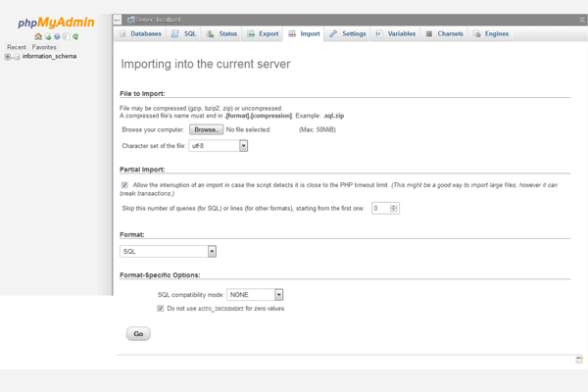Toggle the Do not use AUTO_INCREMENT checkbox
Viewport: 588px width, 392px height.
[161, 309]
